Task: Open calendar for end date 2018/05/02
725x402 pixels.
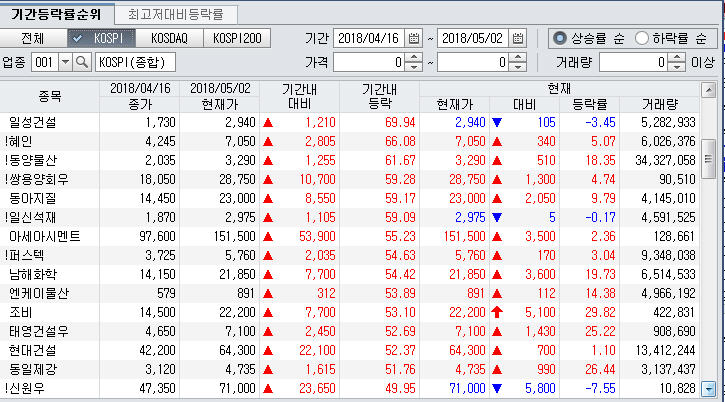Action: pos(518,38)
